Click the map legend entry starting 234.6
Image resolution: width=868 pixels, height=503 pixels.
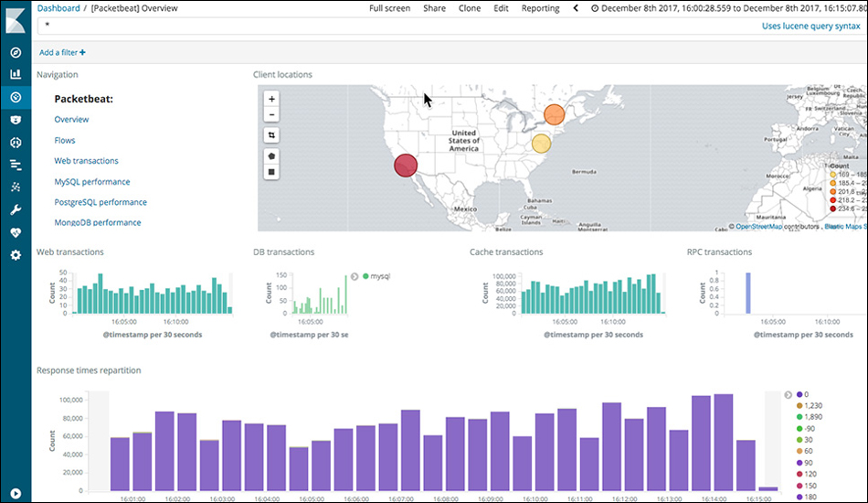click(848, 209)
